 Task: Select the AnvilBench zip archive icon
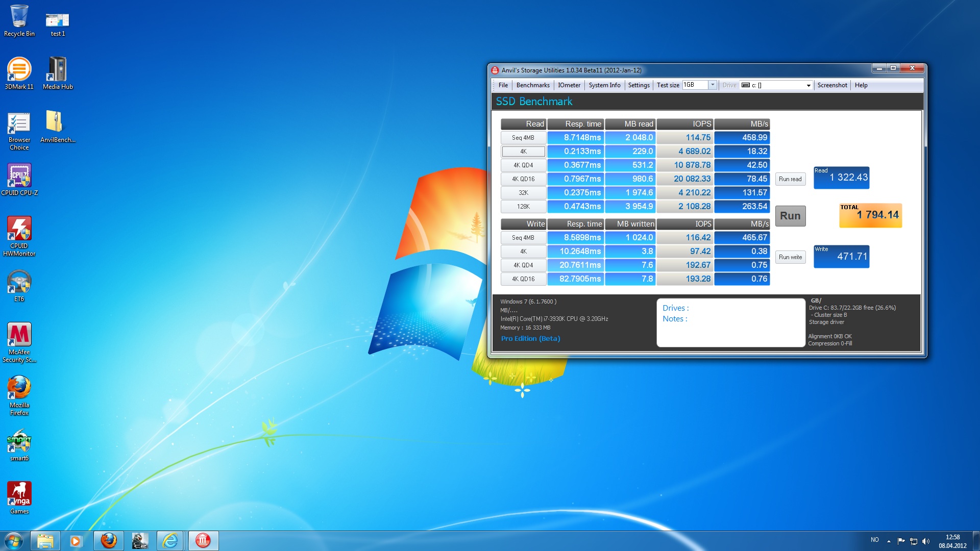(58, 127)
